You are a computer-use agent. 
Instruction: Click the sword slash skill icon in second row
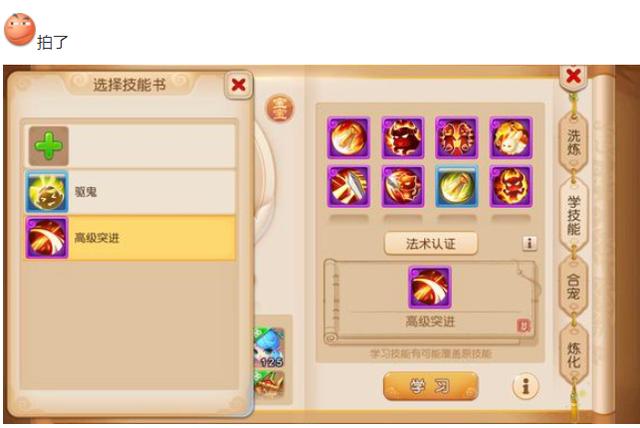(349, 186)
